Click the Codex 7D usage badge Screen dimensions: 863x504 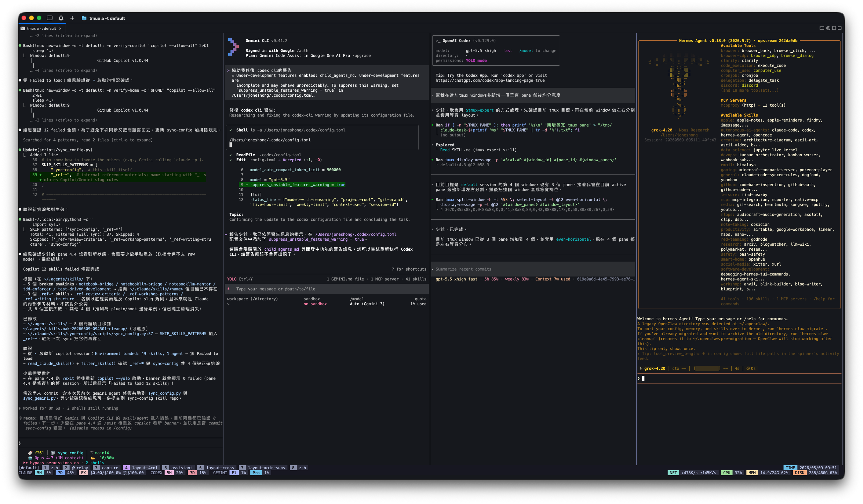coord(192,473)
